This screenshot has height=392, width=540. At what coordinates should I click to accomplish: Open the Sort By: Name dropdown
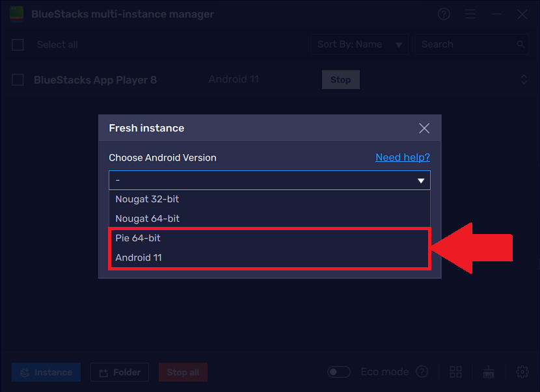(x=360, y=44)
